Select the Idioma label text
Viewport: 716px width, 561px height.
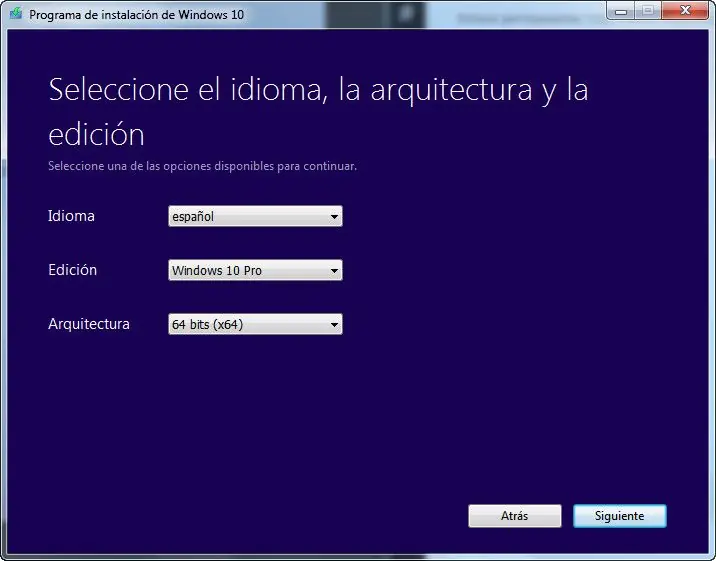pos(71,216)
